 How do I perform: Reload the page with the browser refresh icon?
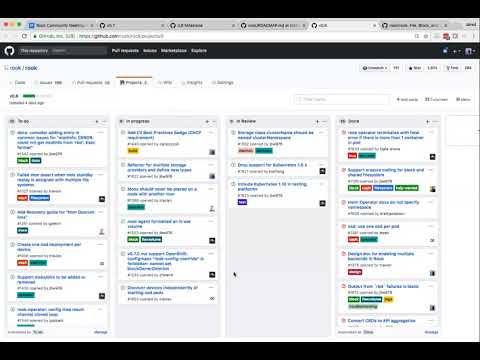click(x=24, y=36)
